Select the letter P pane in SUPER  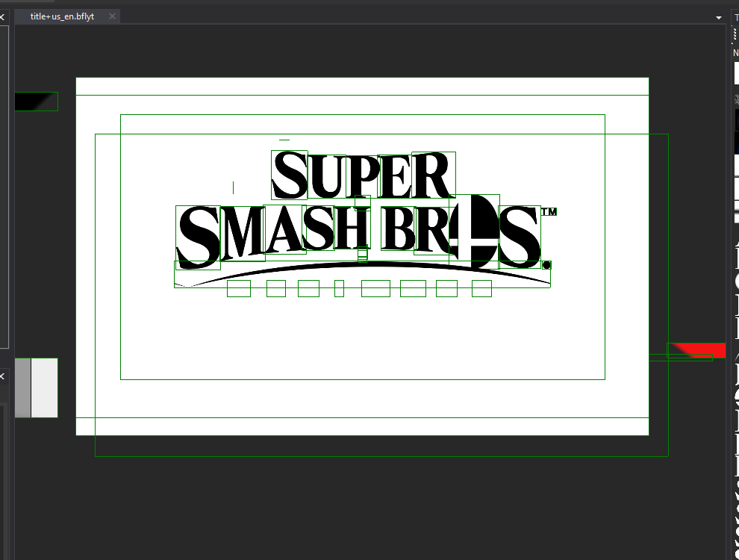pyautogui.click(x=361, y=176)
